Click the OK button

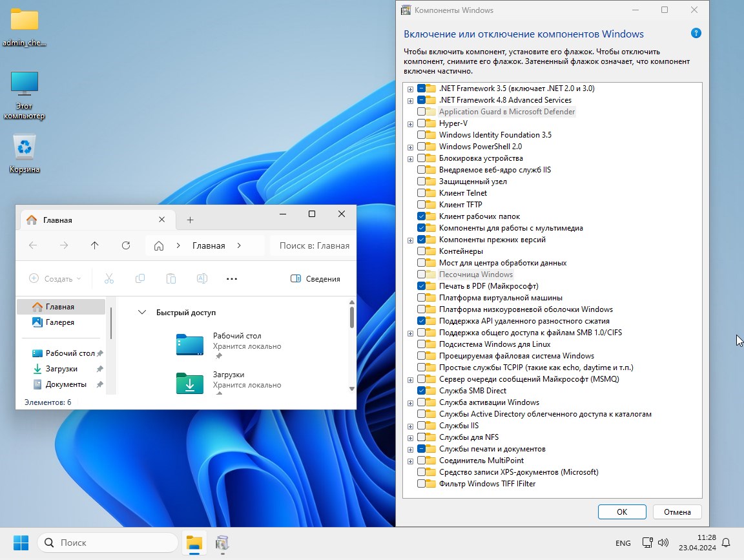coord(621,512)
